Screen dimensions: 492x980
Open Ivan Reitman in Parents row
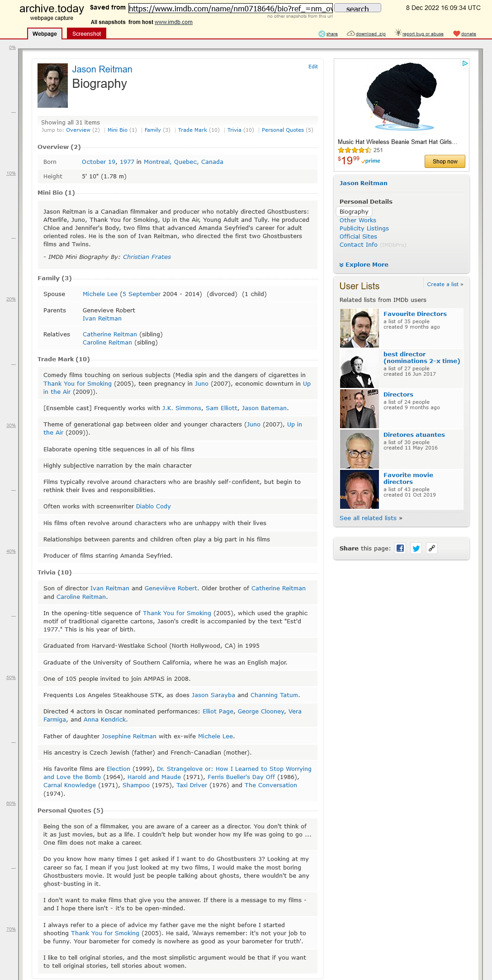[102, 319]
